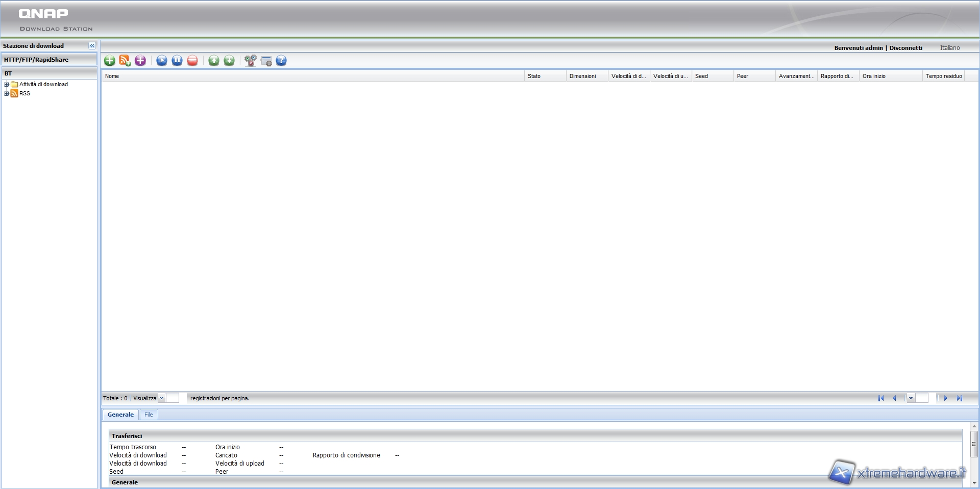This screenshot has width=980, height=489.
Task: Open the blue help question mark icon
Action: (x=281, y=61)
